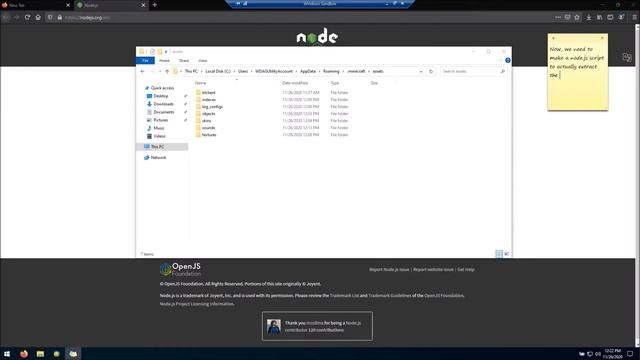Sort files by the Size column
The image size is (640, 360).
point(374,83)
